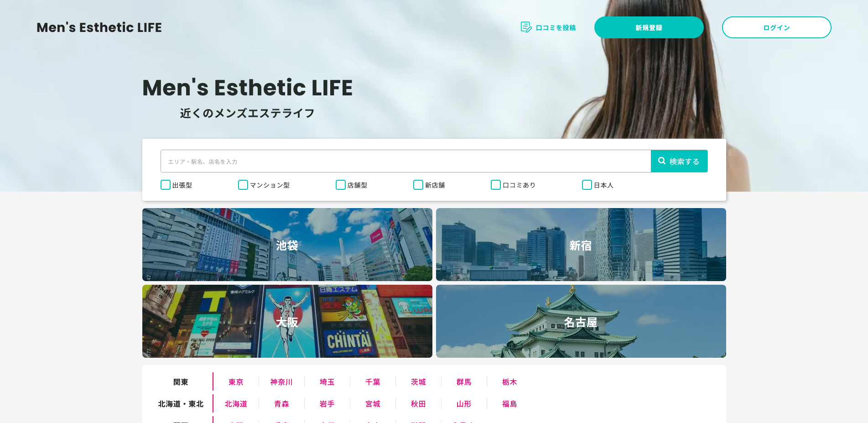
Task: Open the 池袋 area thumbnail
Action: (287, 245)
